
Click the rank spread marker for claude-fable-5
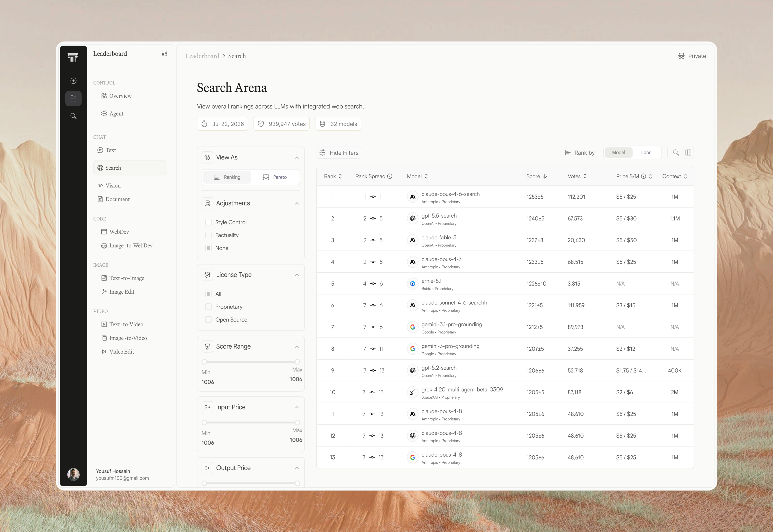[373, 240]
